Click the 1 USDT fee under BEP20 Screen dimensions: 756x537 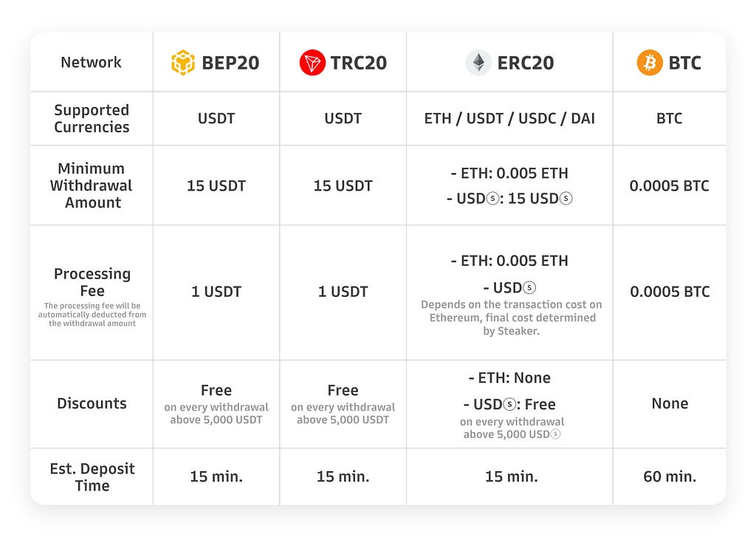(216, 292)
